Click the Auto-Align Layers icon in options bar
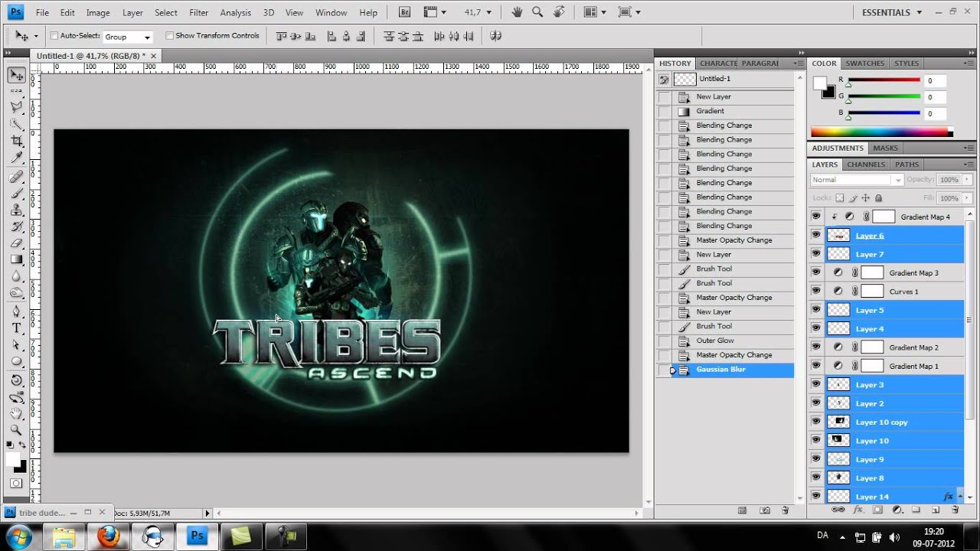980x551 pixels. tap(495, 36)
